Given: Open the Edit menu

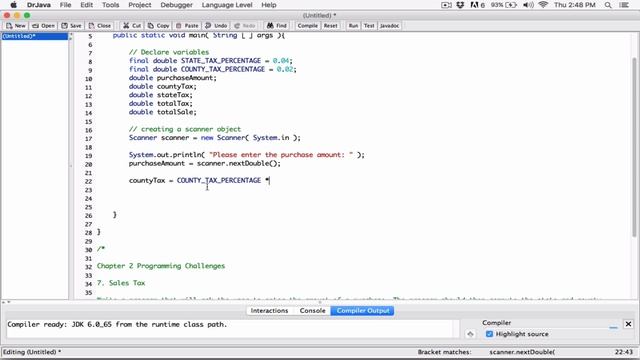Looking at the screenshot, I should pos(87,5).
